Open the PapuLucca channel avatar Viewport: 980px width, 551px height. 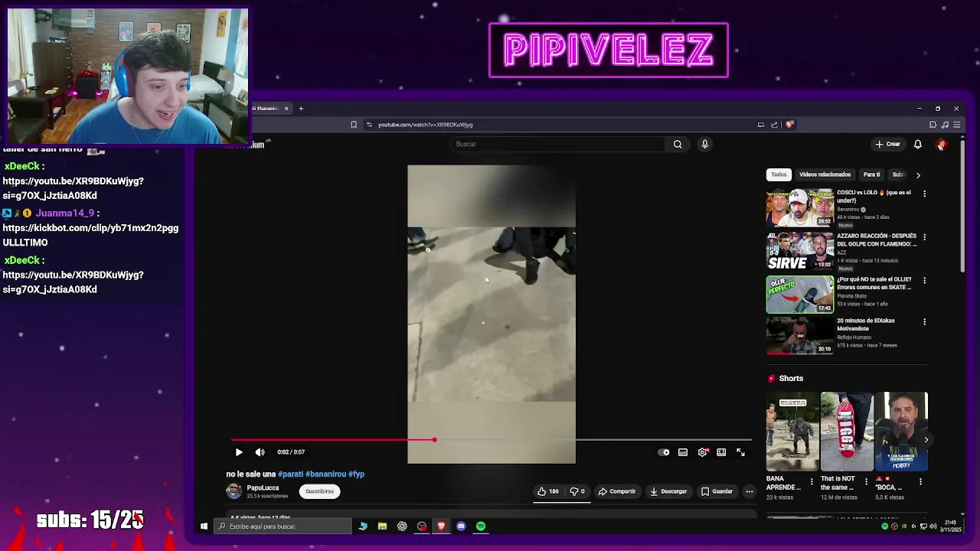(x=234, y=491)
